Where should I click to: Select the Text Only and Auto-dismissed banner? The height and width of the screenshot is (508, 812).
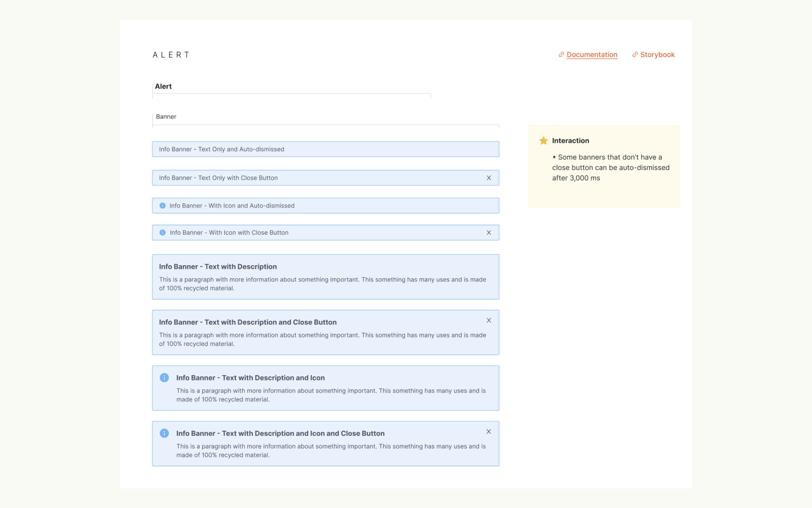(x=326, y=149)
